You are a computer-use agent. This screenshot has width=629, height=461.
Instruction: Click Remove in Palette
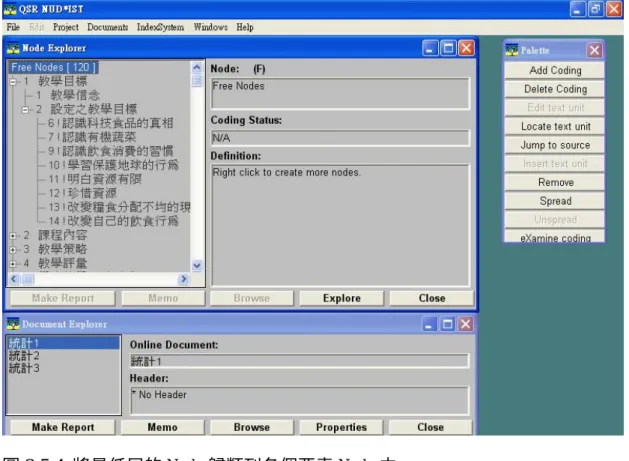[555, 183]
